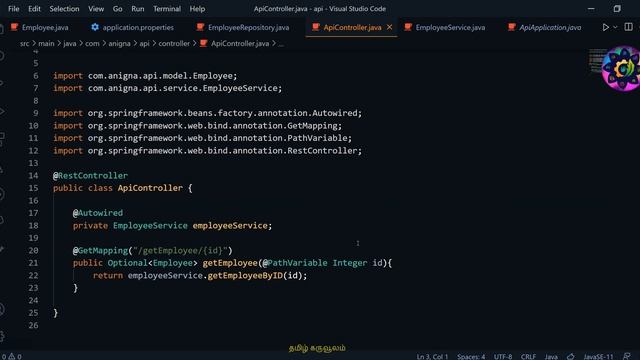Click the GetMapping import on line 10

click(x=198, y=126)
